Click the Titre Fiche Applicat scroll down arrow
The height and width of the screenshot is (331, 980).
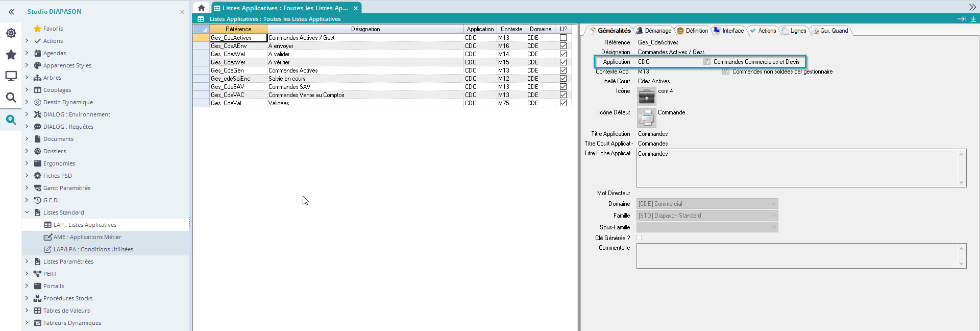[961, 182]
